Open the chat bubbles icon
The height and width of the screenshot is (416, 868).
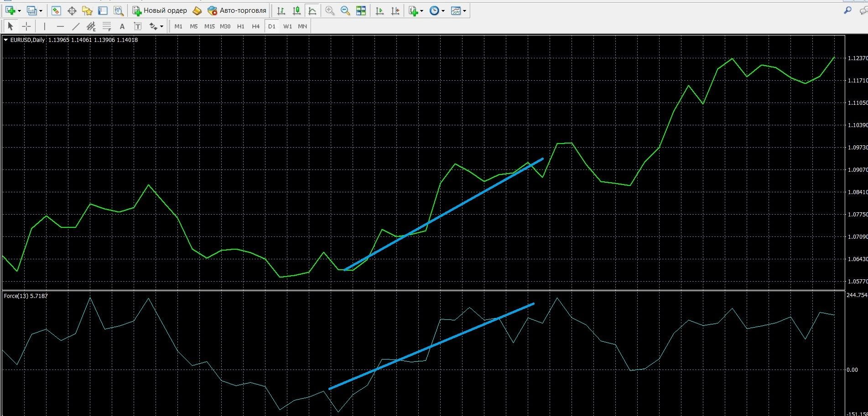point(863,11)
